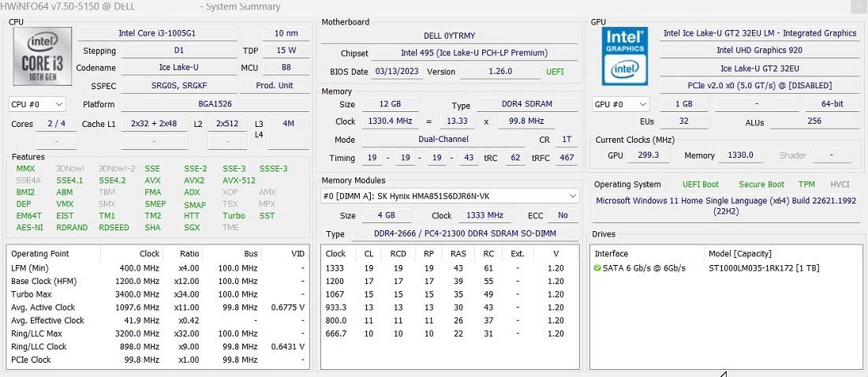
Task: Click the ECC No field
Action: click(x=563, y=215)
